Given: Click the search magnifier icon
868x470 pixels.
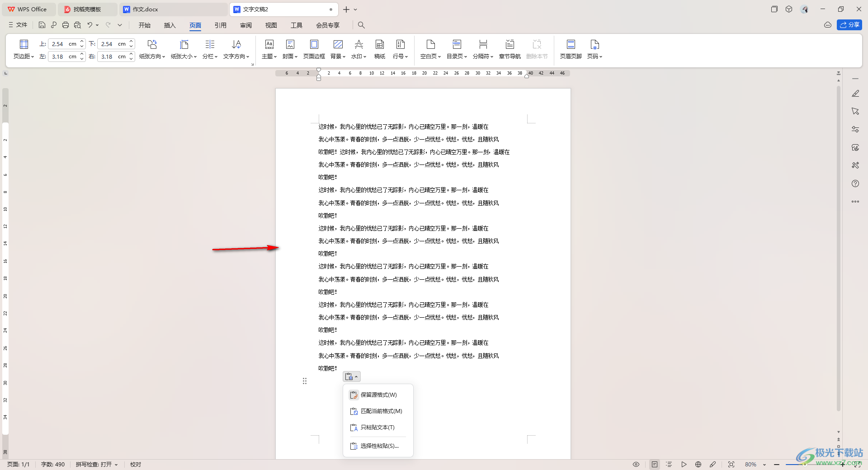Looking at the screenshot, I should pyautogui.click(x=361, y=25).
